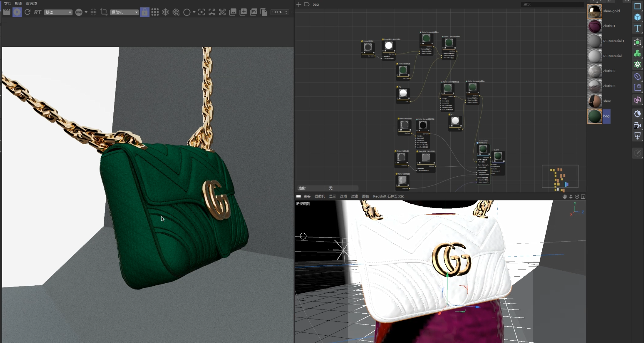This screenshot has height=343, width=644.
Task: Open the 摄像机 camera dropdown
Action: pos(125,12)
